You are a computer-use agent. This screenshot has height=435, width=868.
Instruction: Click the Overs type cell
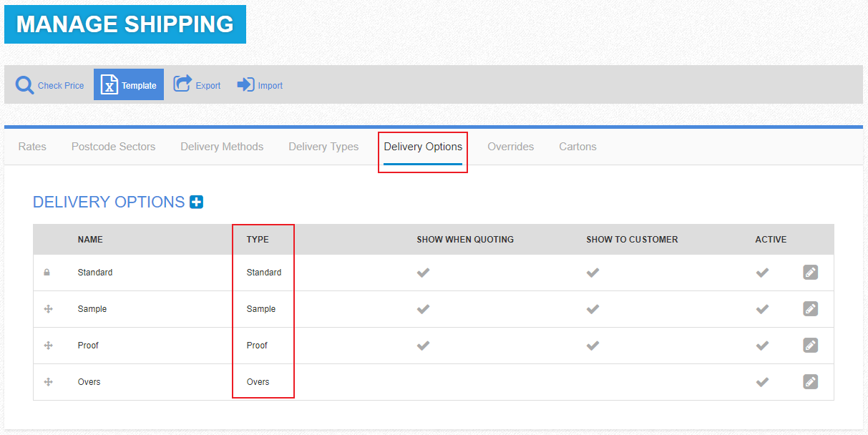click(x=258, y=382)
